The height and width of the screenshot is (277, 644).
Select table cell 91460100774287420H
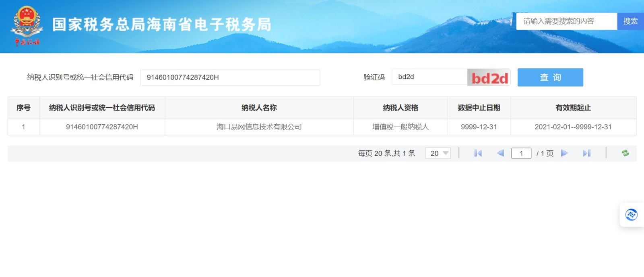point(102,127)
